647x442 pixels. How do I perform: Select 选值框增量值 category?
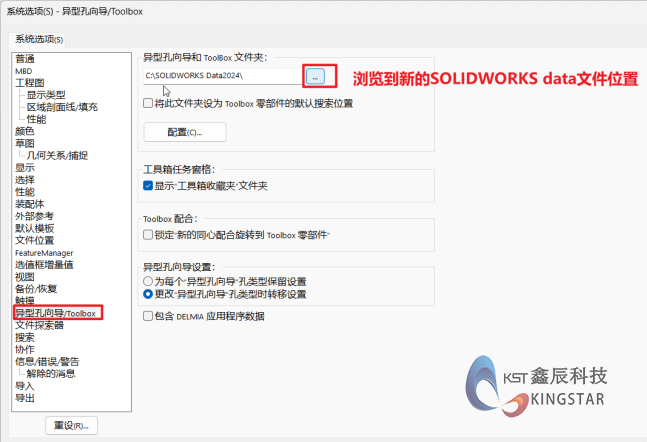44,265
